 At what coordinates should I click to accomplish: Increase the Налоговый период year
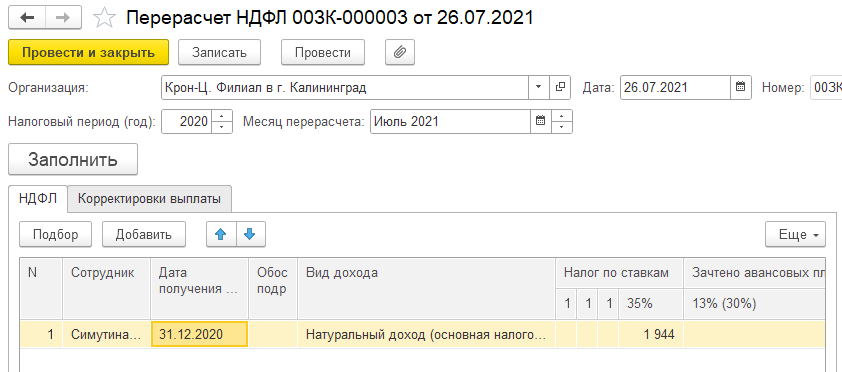pyautogui.click(x=222, y=115)
